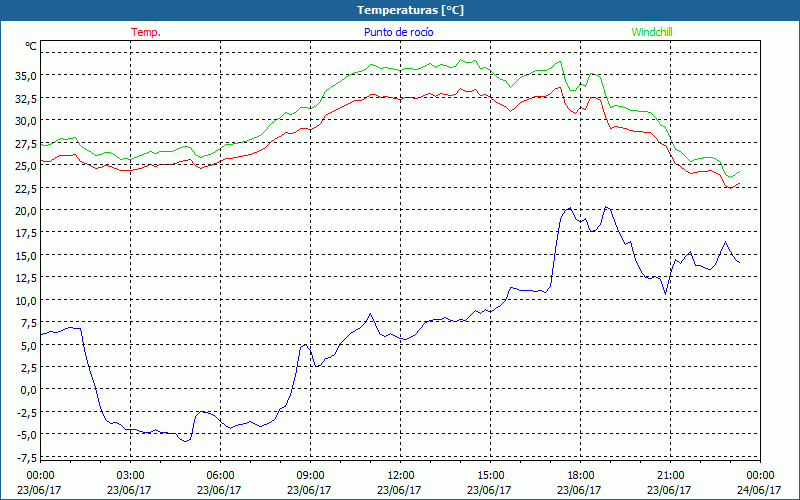Click the °C unit label on the y-axis
Image resolution: width=800 pixels, height=500 pixels.
point(31,47)
